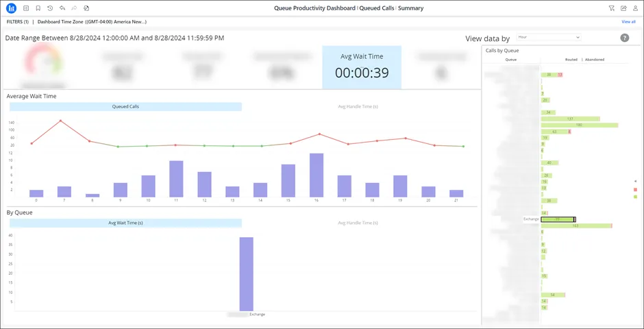Open the table of contents icon
The height and width of the screenshot is (329, 644).
(26, 8)
